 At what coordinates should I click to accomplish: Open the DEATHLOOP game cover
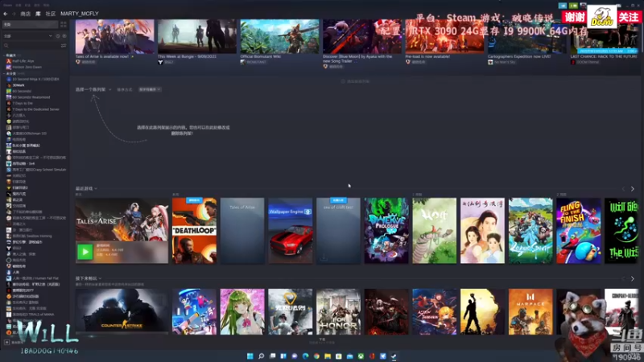pos(194,231)
